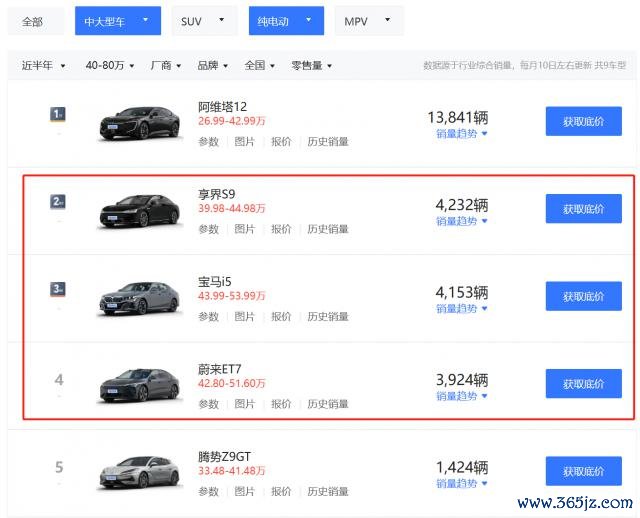View 图片 for 享界S9
This screenshot has height=518, width=640.
pos(244,229)
